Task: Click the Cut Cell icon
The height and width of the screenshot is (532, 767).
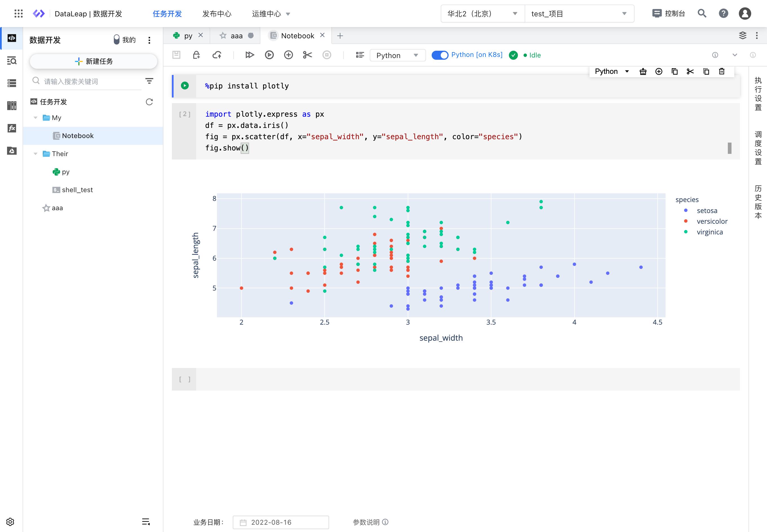Action: pos(307,55)
